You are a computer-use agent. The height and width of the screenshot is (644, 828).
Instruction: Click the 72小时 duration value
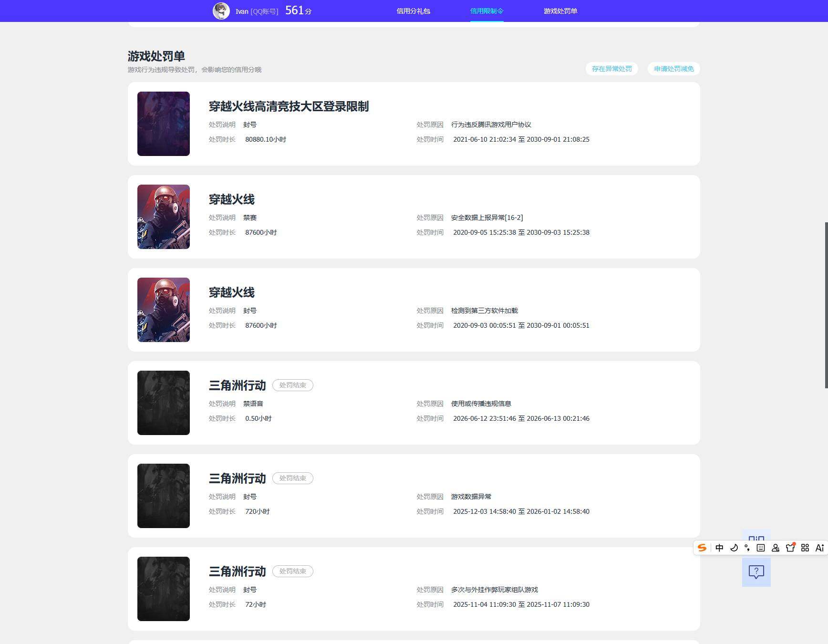(256, 604)
